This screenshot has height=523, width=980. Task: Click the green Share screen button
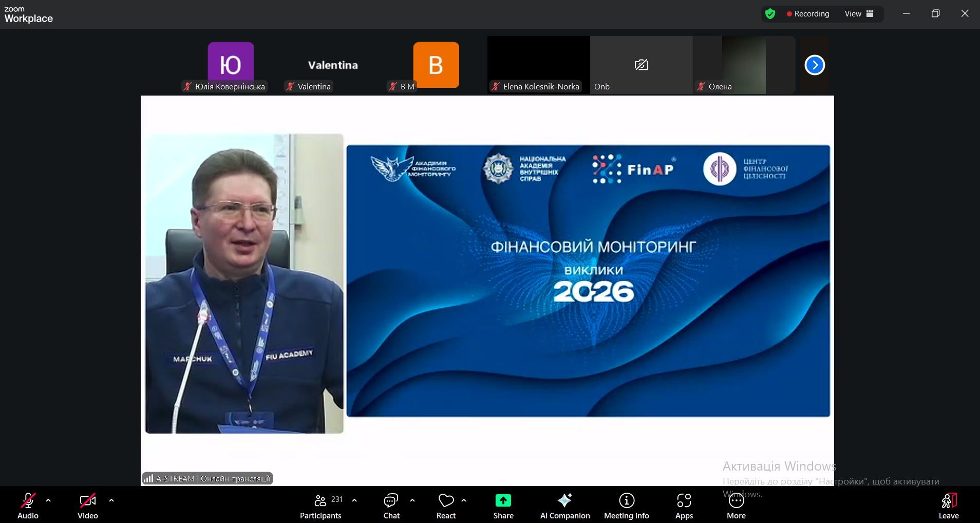pyautogui.click(x=503, y=506)
